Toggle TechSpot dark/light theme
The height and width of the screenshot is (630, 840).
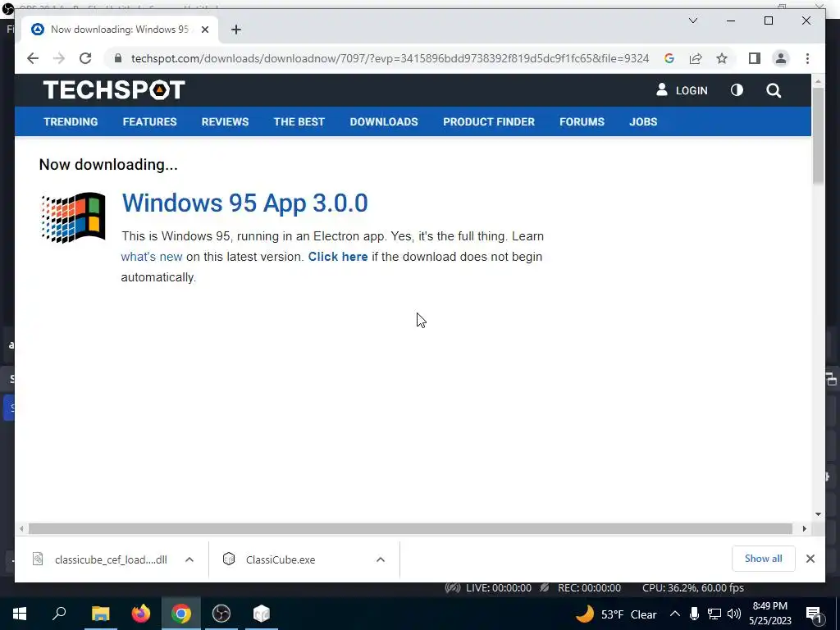(737, 90)
